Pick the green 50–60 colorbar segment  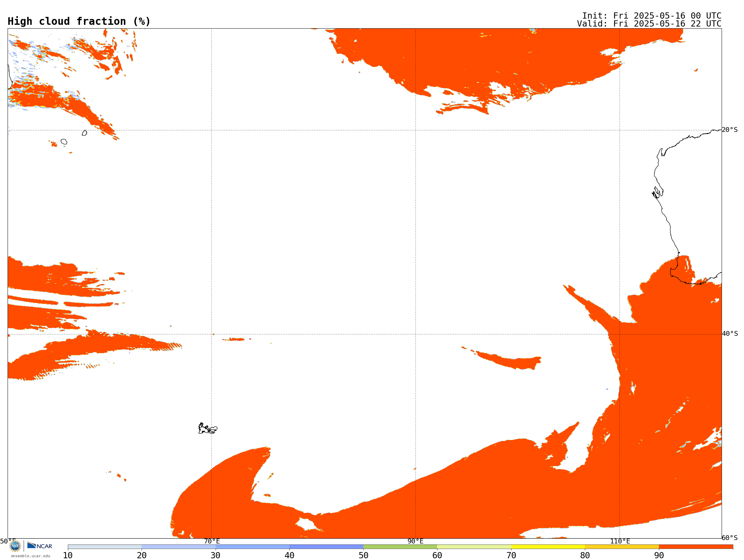click(x=400, y=547)
